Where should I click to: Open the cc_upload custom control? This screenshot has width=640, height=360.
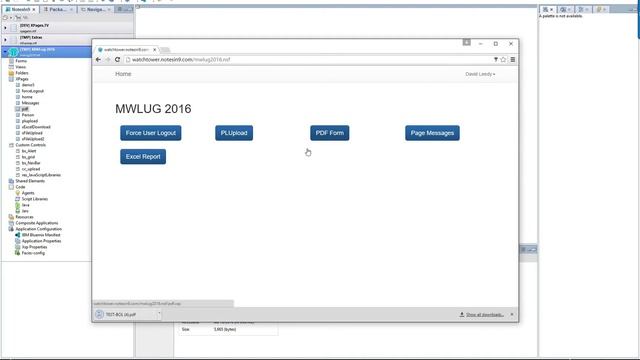(31, 169)
